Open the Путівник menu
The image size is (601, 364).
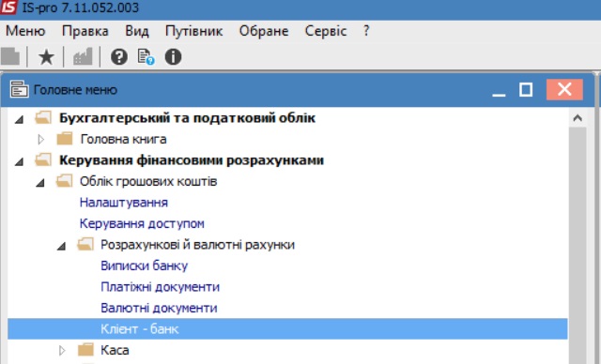pyautogui.click(x=194, y=31)
